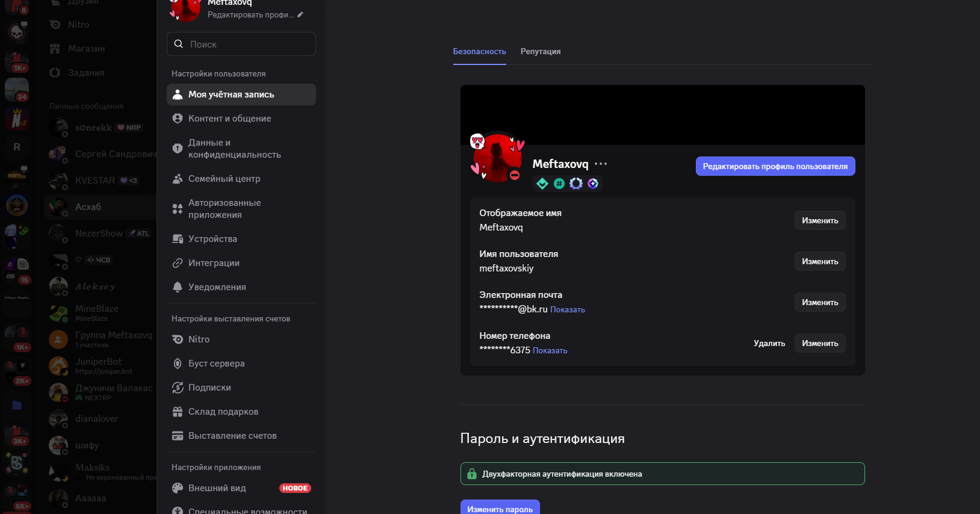Focus the Поиск settings search field

click(x=241, y=44)
